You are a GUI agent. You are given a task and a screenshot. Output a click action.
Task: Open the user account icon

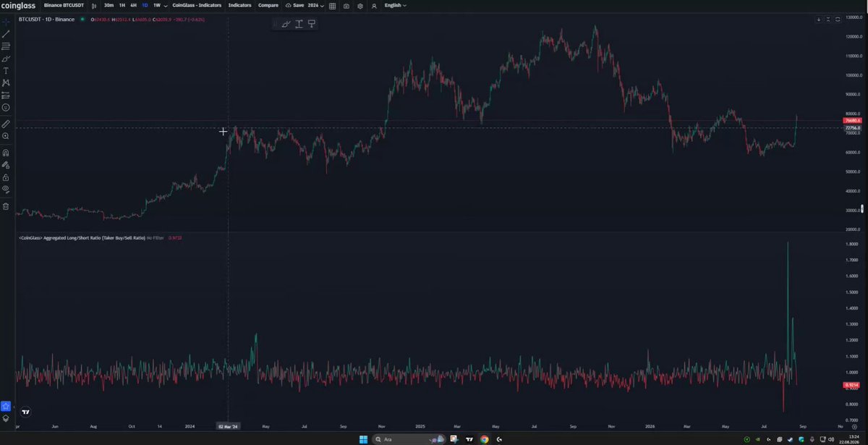[374, 5]
